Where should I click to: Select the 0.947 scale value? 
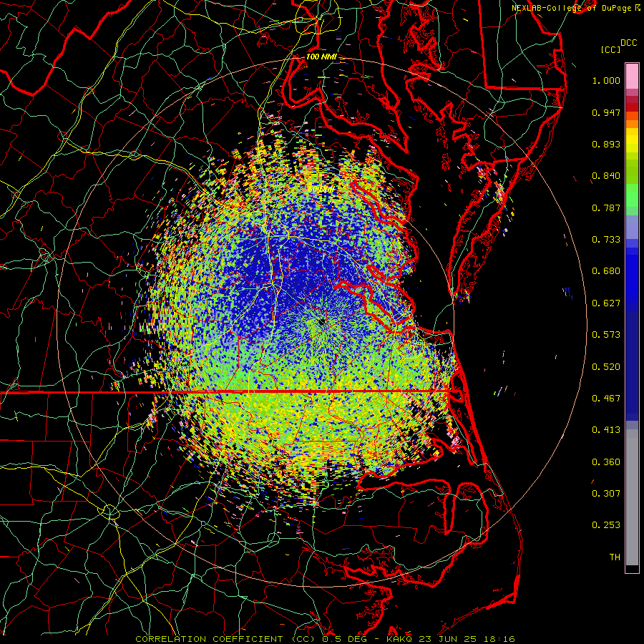(x=606, y=112)
